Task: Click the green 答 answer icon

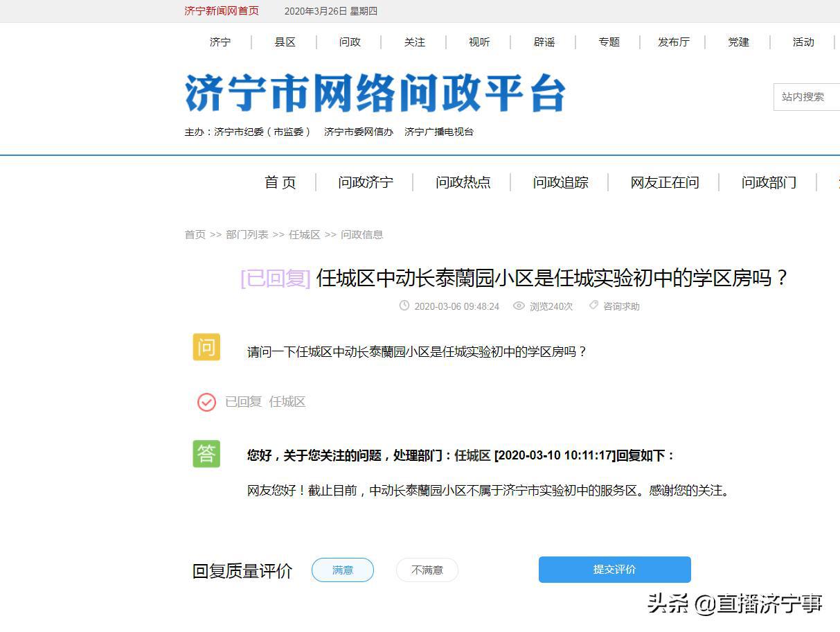Action: [206, 453]
